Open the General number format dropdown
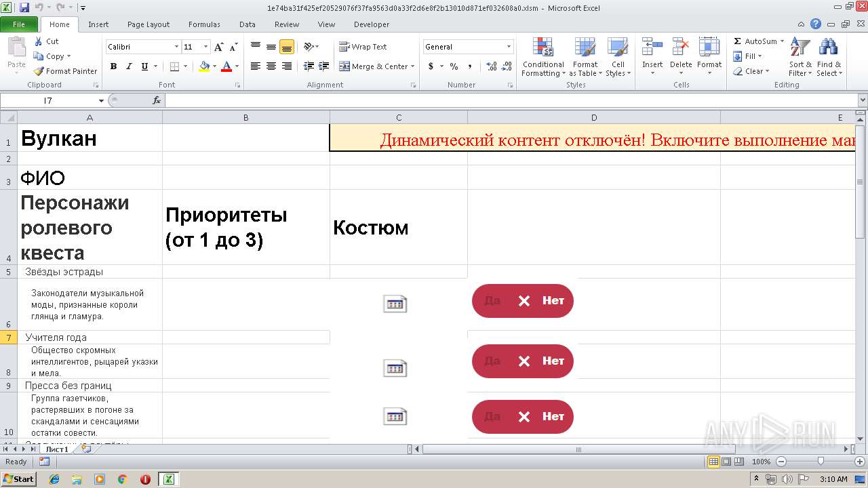The width and height of the screenshot is (868, 488). pos(509,47)
